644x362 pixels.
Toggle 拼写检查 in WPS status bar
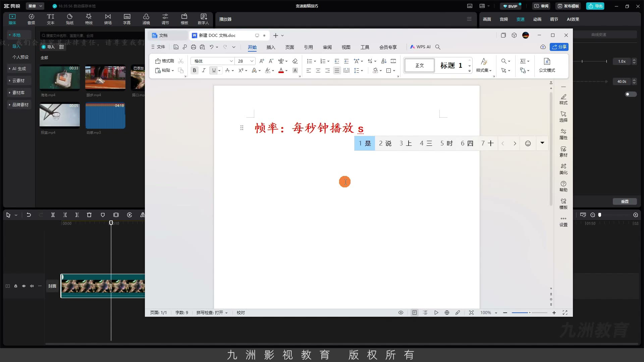click(212, 312)
